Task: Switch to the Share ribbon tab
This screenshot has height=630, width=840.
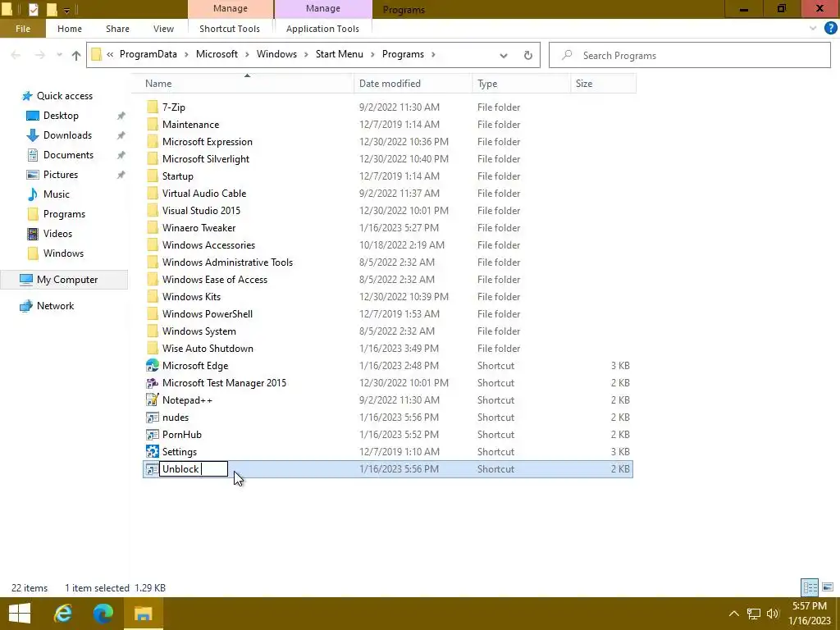Action: [x=117, y=29]
